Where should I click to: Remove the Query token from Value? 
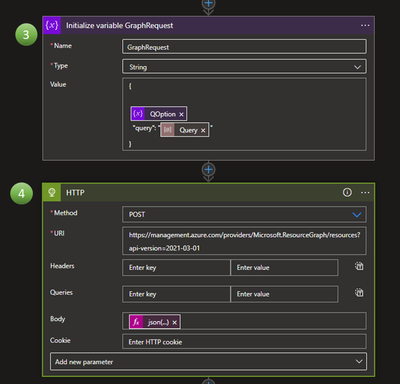[x=203, y=130]
